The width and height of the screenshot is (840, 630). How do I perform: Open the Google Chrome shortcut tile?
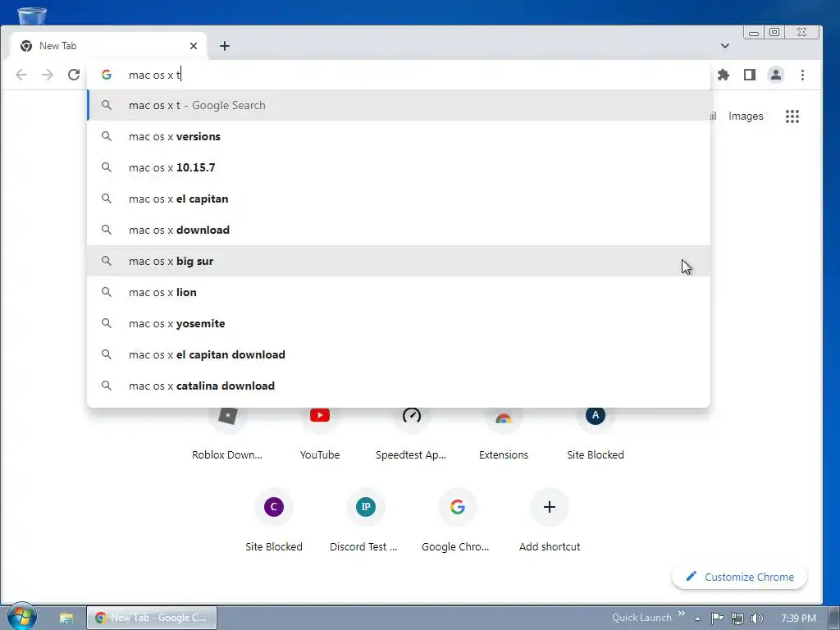[457, 519]
